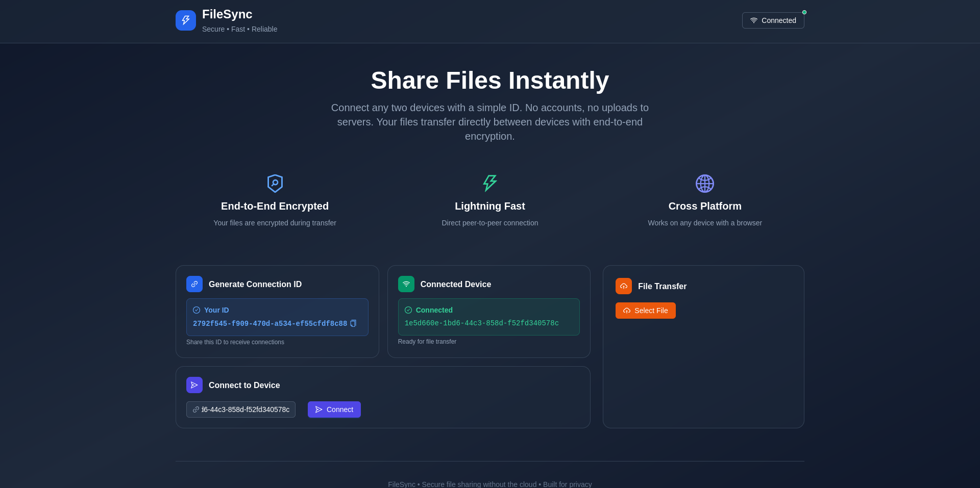Click the orange upload icon beside File Transfer
The width and height of the screenshot is (980, 488).
click(624, 286)
